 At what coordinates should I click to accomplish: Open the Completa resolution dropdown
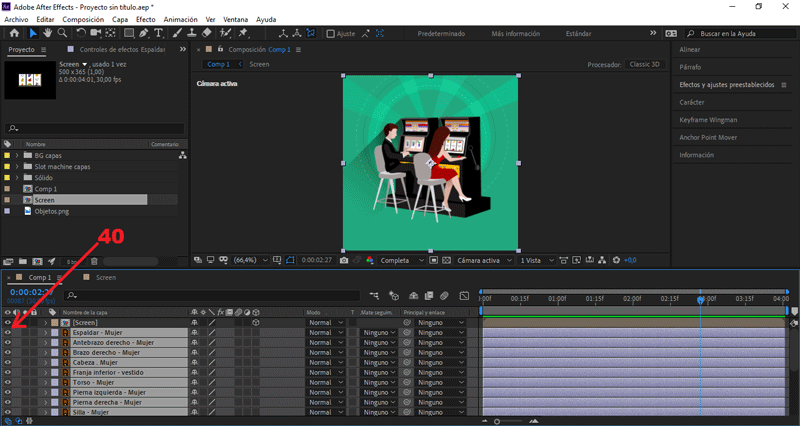[400, 260]
